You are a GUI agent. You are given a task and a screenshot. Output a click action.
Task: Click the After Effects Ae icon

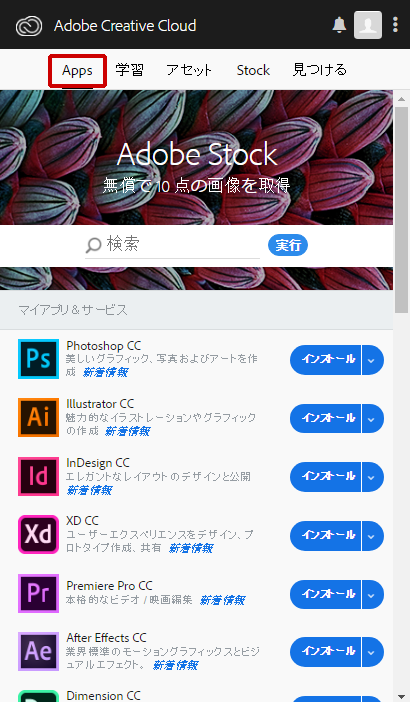(38, 651)
